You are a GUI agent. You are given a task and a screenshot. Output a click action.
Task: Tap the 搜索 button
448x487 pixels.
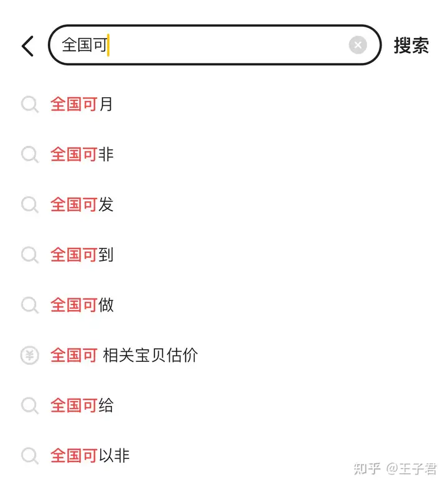click(411, 45)
